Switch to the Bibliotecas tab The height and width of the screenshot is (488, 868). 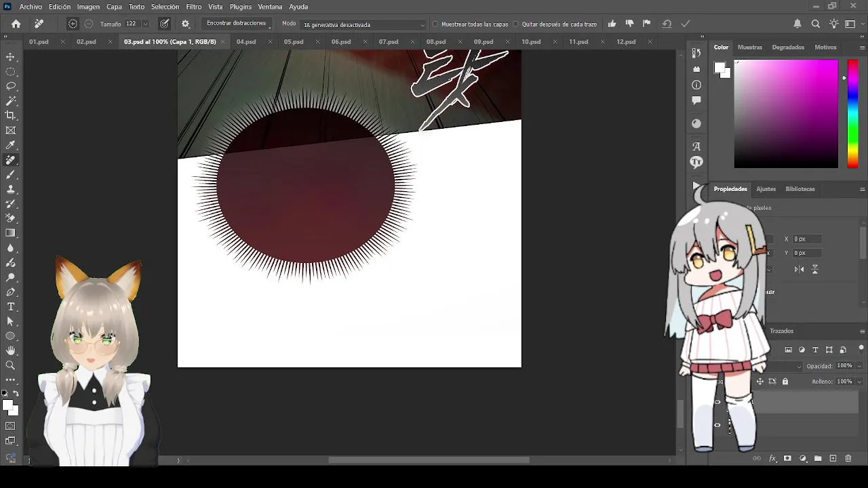(x=800, y=189)
